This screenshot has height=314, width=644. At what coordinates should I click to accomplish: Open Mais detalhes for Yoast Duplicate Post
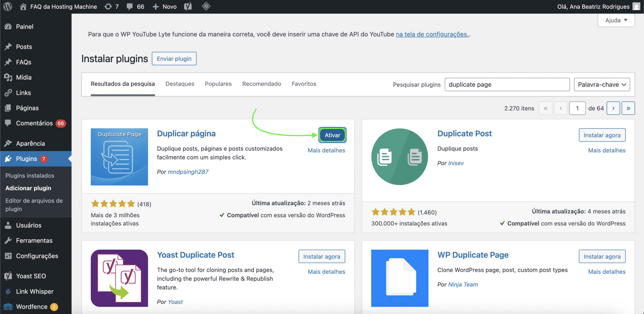[327, 272]
